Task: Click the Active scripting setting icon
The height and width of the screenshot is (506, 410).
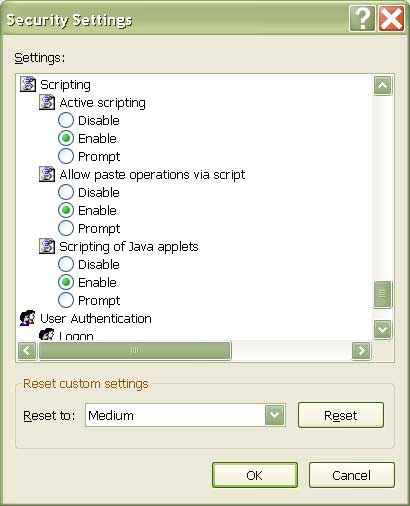Action: click(x=47, y=102)
